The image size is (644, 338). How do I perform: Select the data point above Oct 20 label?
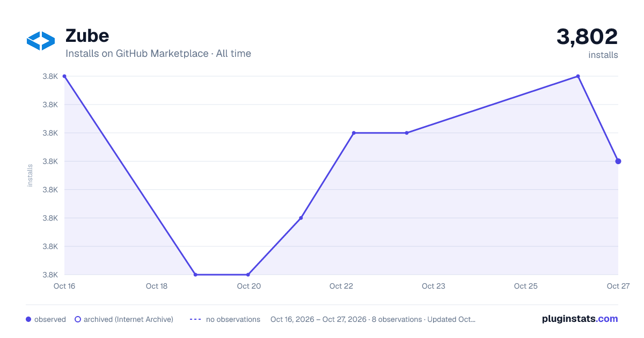248,275
